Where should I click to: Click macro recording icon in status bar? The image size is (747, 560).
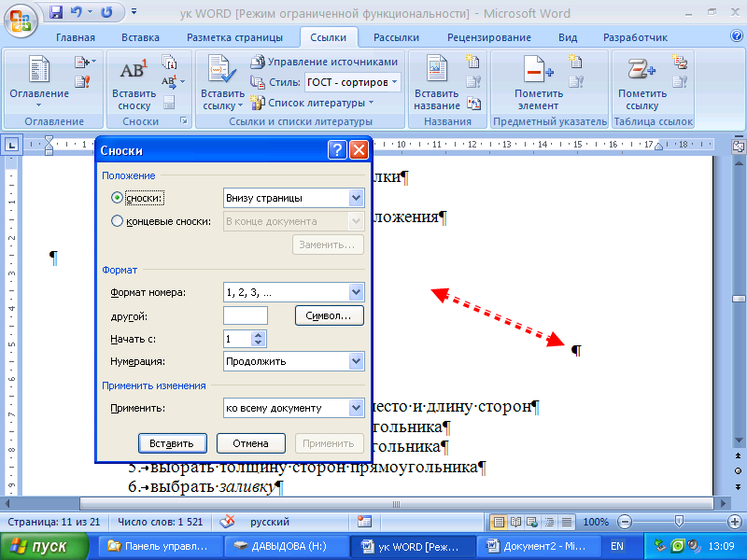coord(364,522)
